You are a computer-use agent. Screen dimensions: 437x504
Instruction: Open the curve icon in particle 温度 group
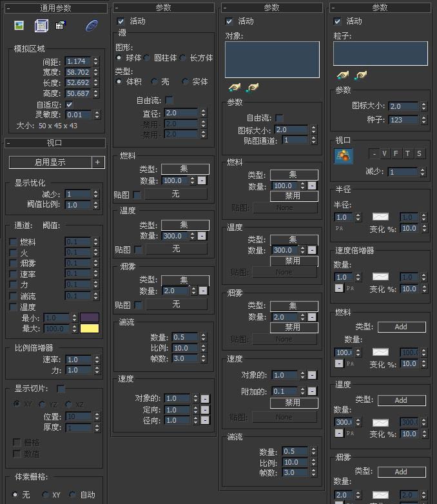(x=380, y=422)
